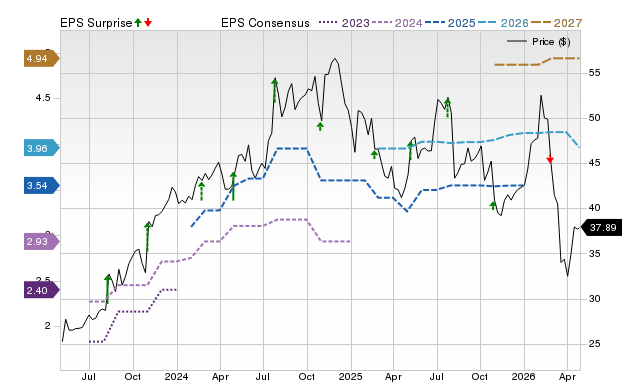Click the 2.40 EPS value tag
Screen dimensions: 640x382
pyautogui.click(x=41, y=291)
